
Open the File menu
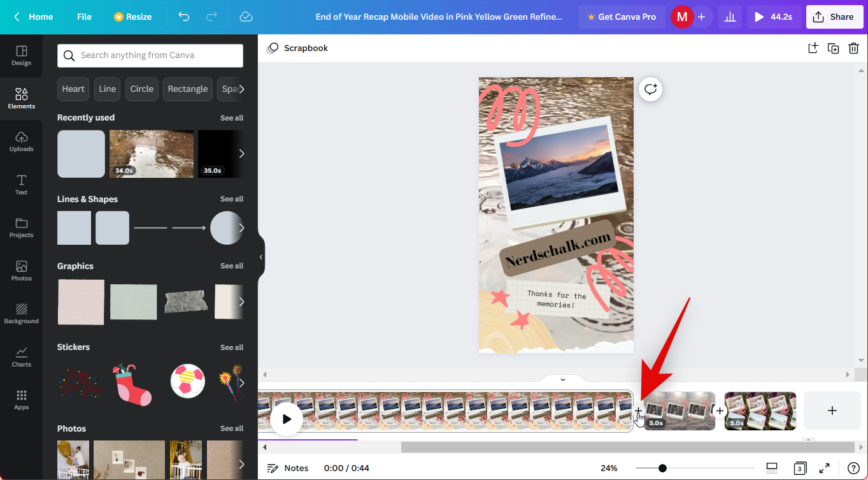84,17
